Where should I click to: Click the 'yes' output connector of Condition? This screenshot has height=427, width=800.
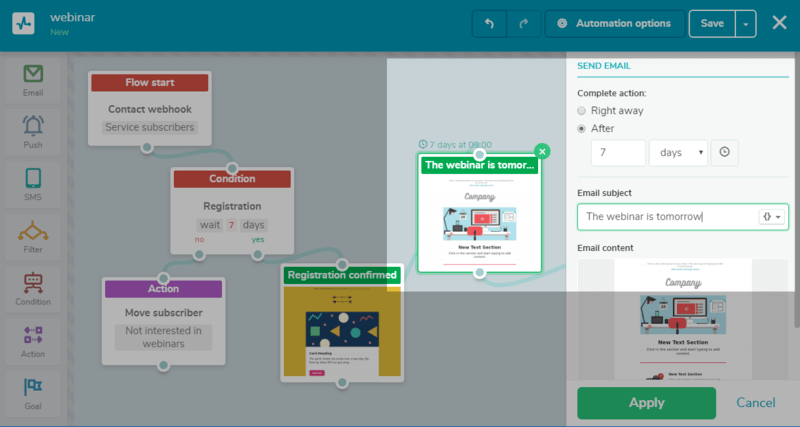[258, 255]
